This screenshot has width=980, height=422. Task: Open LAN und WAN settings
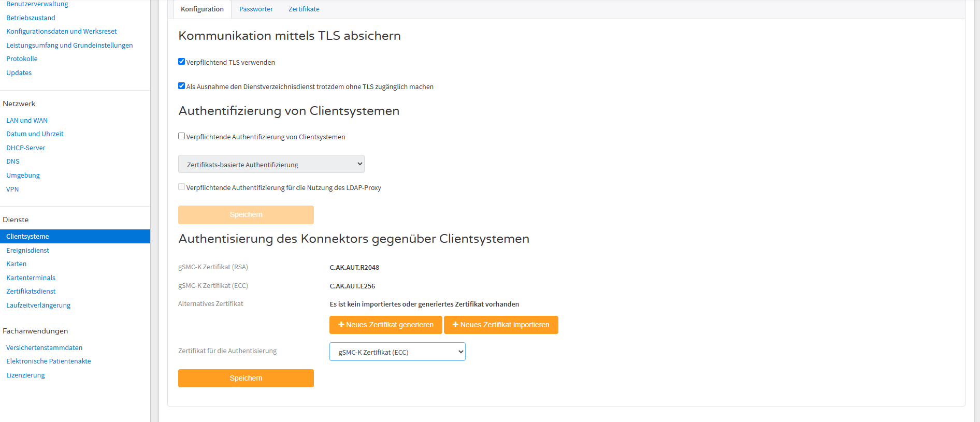pyautogui.click(x=27, y=120)
